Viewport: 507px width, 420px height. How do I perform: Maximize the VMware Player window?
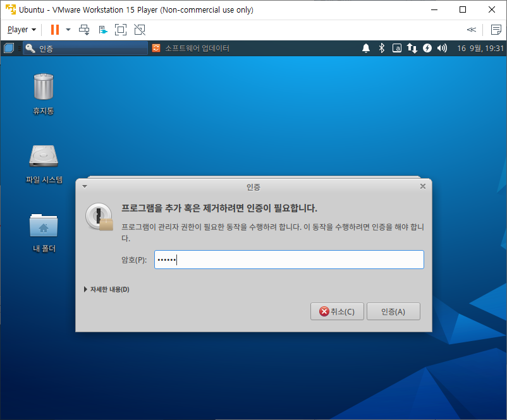tap(463, 9)
